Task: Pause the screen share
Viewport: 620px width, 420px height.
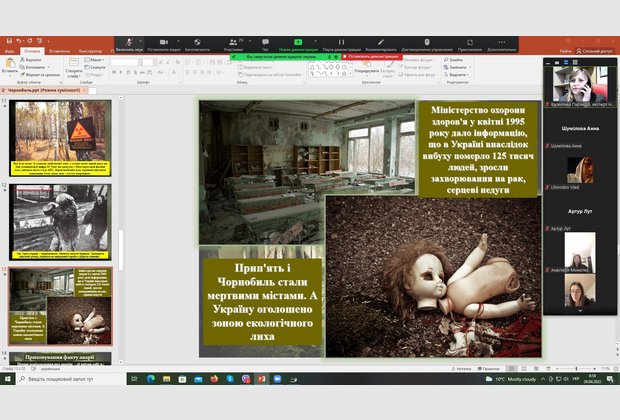Action: coord(341,44)
